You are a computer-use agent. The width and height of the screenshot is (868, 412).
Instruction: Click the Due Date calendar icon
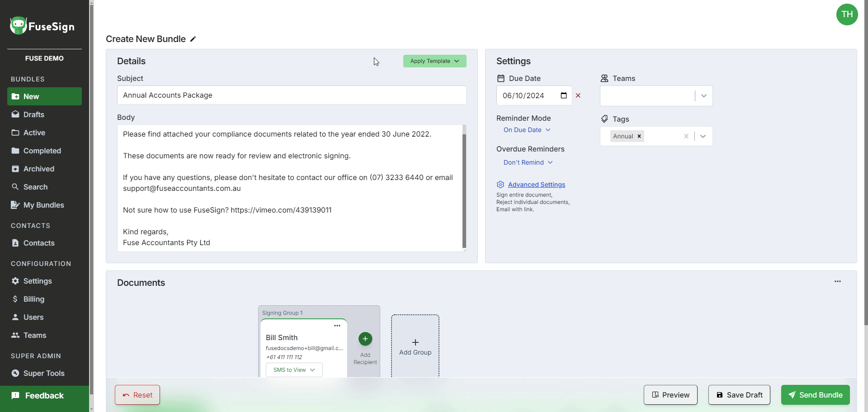(563, 95)
